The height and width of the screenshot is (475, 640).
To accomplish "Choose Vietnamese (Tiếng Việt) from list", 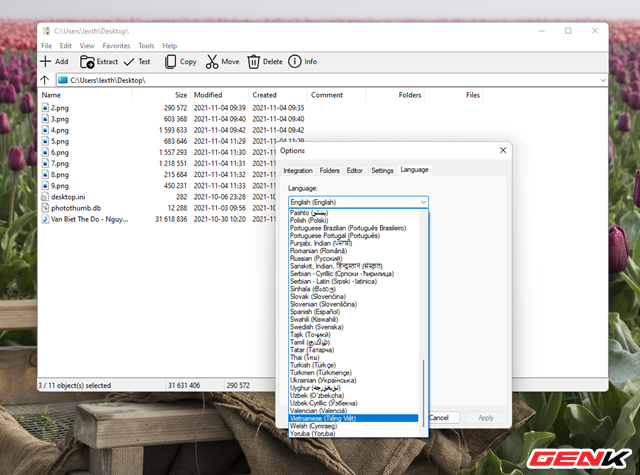I will coord(353,418).
